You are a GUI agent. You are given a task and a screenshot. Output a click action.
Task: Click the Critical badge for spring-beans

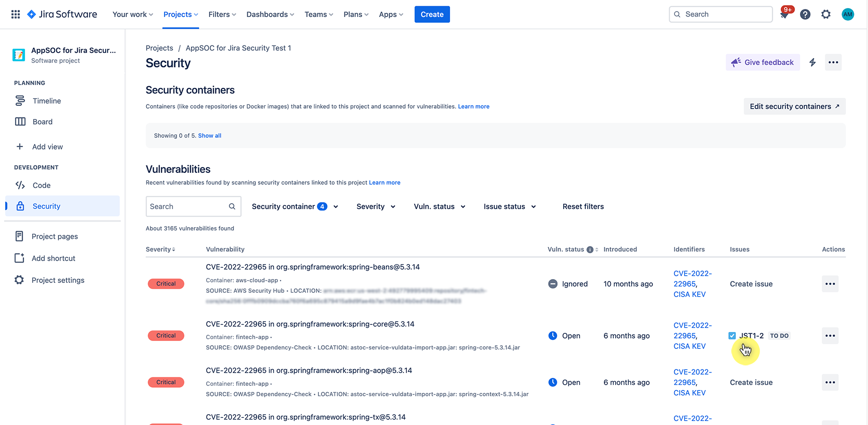(166, 284)
